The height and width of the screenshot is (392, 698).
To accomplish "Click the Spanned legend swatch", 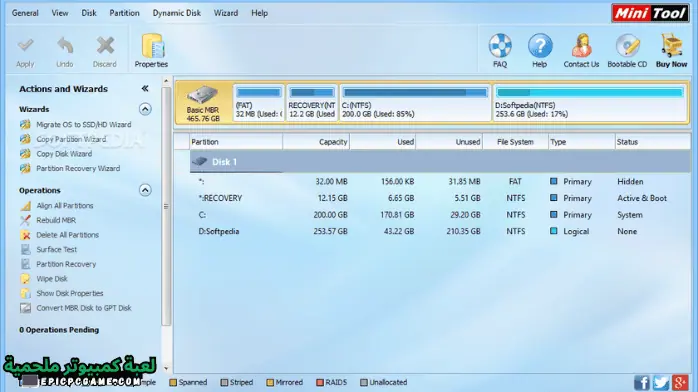I will tap(173, 382).
